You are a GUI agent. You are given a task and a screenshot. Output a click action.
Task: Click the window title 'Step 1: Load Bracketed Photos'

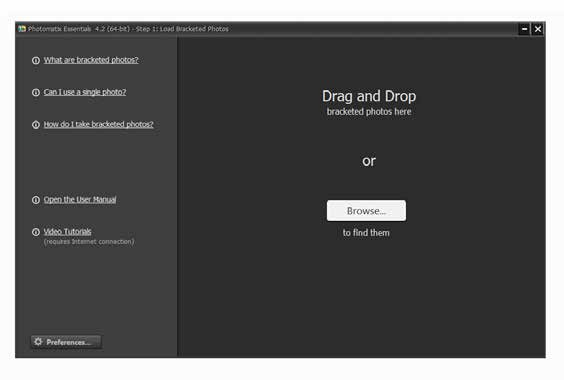(182, 29)
